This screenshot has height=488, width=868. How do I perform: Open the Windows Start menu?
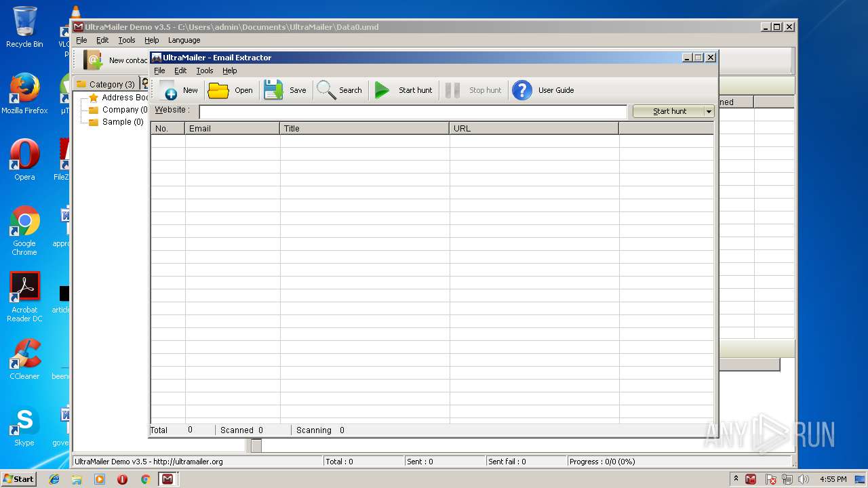click(18, 479)
